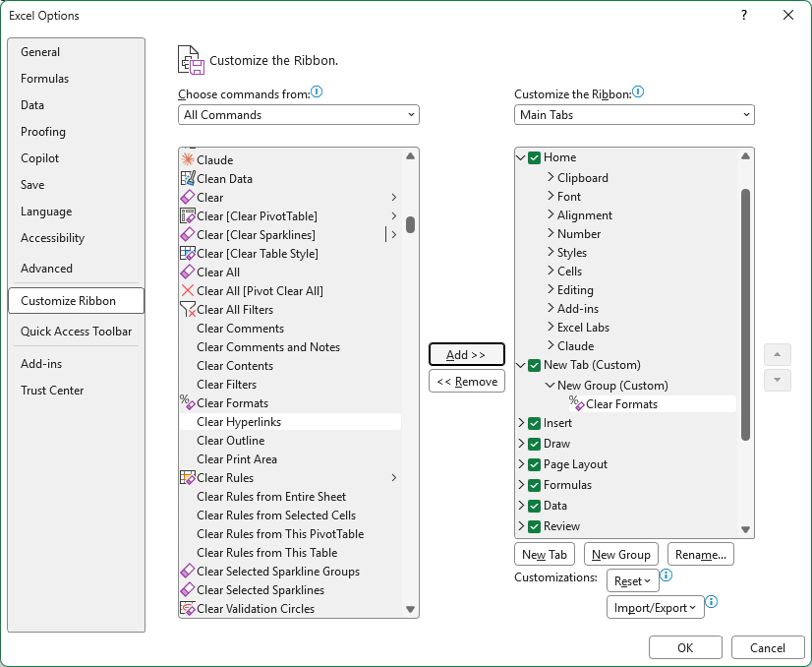Viewport: 812px width, 667px height.
Task: Click the commands list scrollbar thumb
Action: 410,225
